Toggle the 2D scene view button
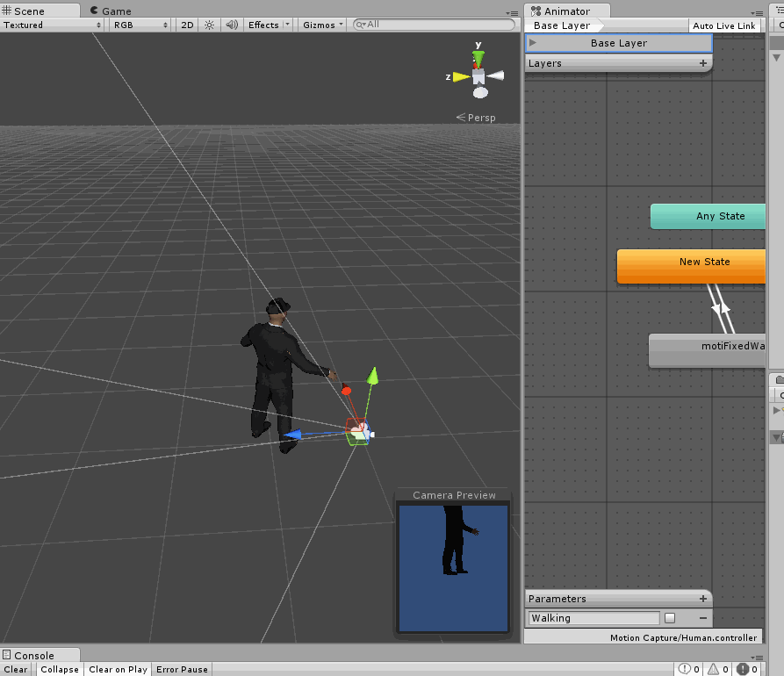This screenshot has width=784, height=676. [187, 25]
